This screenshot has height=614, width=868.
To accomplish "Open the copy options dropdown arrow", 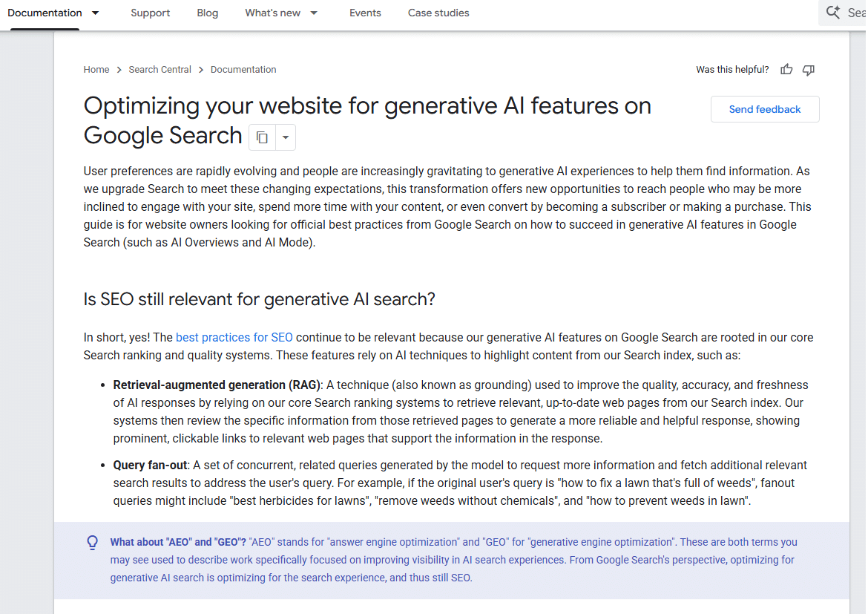I will point(286,137).
